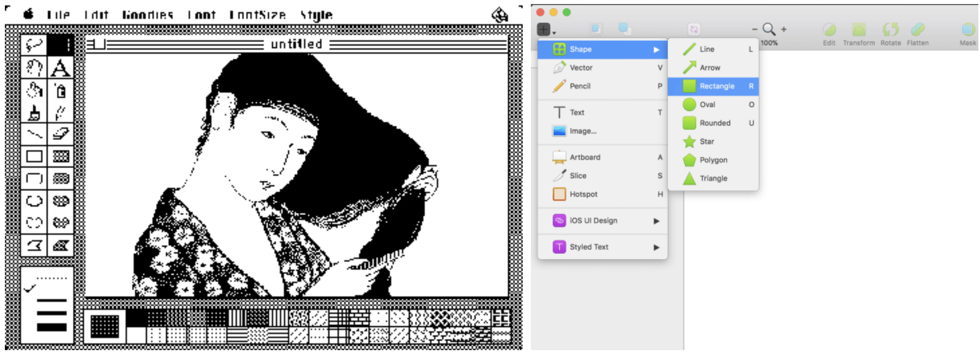Open the Insert plus dropdown in Sketch
The image size is (980, 355).
point(546,30)
